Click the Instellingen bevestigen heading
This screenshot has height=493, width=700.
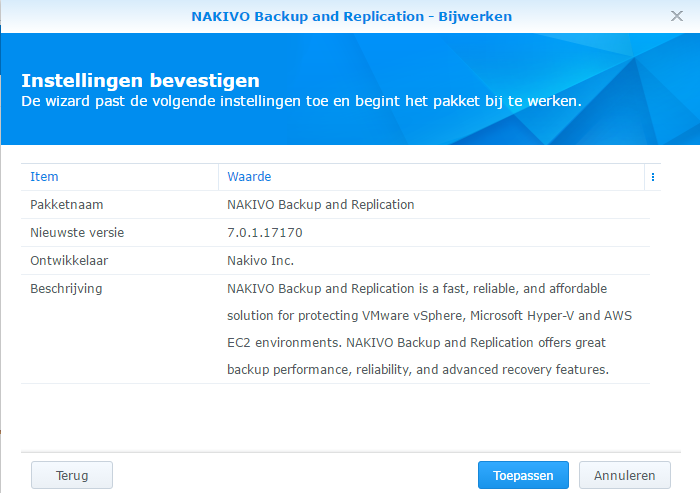pyautogui.click(x=140, y=80)
